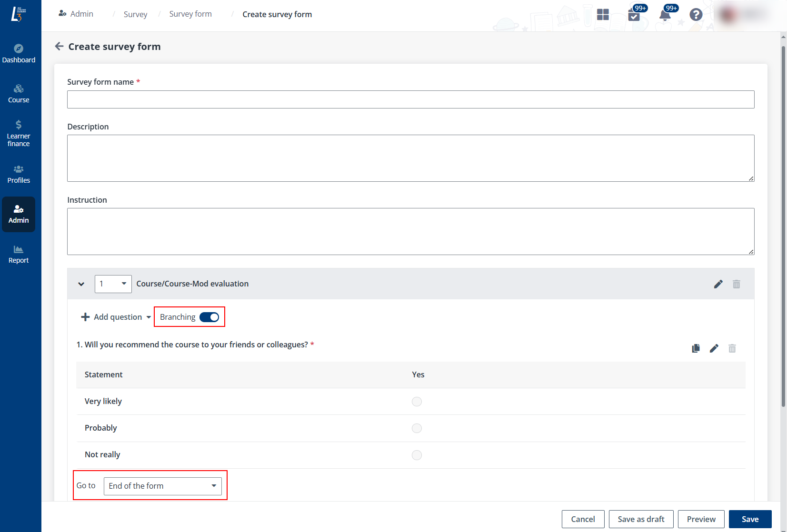Turn off the Branching toggle
This screenshot has height=532, width=787.
(x=209, y=317)
